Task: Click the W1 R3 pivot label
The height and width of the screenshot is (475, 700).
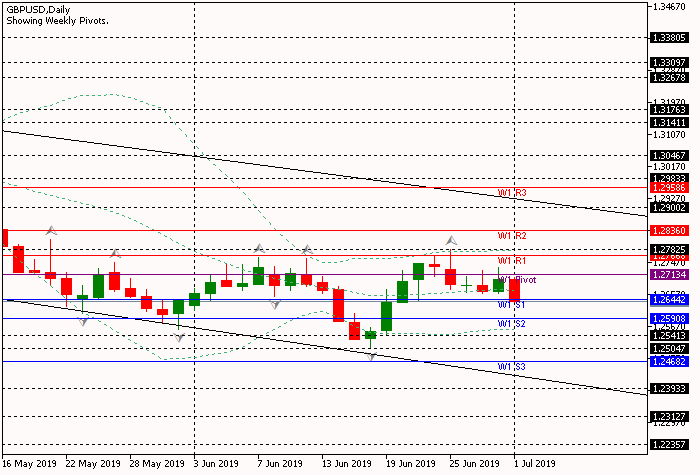Action: [x=512, y=193]
